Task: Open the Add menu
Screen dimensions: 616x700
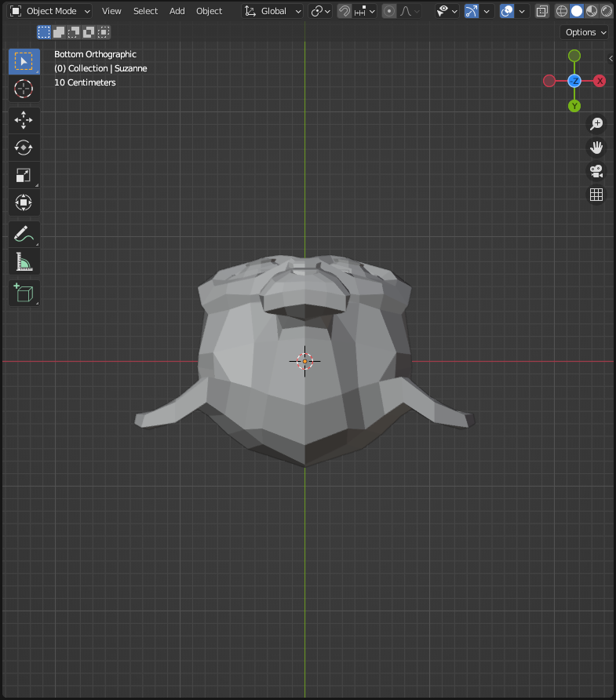Action: [x=177, y=11]
